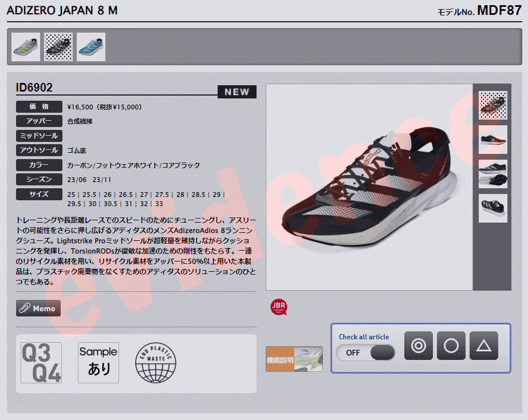528x420 pixels.
Task: Open the シーズン season details
Action: coord(39,179)
